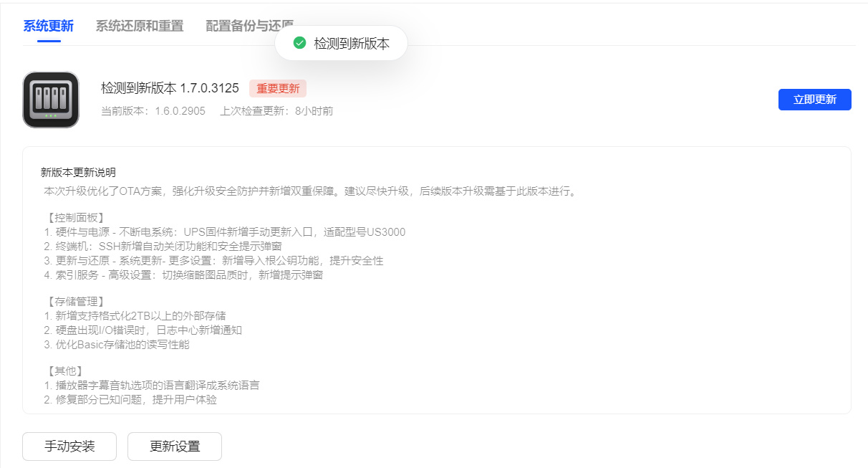Click the 【控制面板】 section heading
The width and height of the screenshot is (868, 468).
(75, 218)
